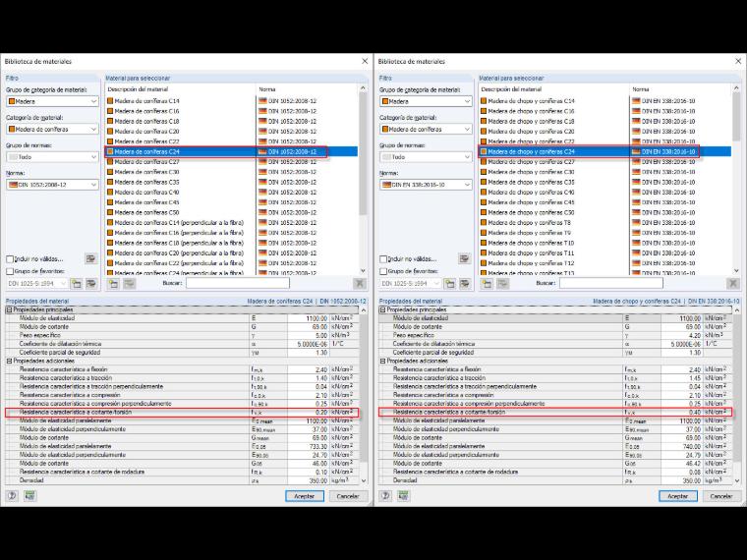Screen dimensions: 747x560
Task: Open the 'Todo' norm group dropdown in right dialog
Action: (426, 156)
